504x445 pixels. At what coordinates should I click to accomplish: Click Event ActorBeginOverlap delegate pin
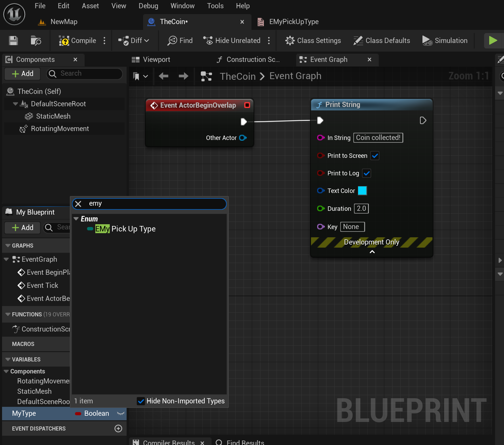247,105
